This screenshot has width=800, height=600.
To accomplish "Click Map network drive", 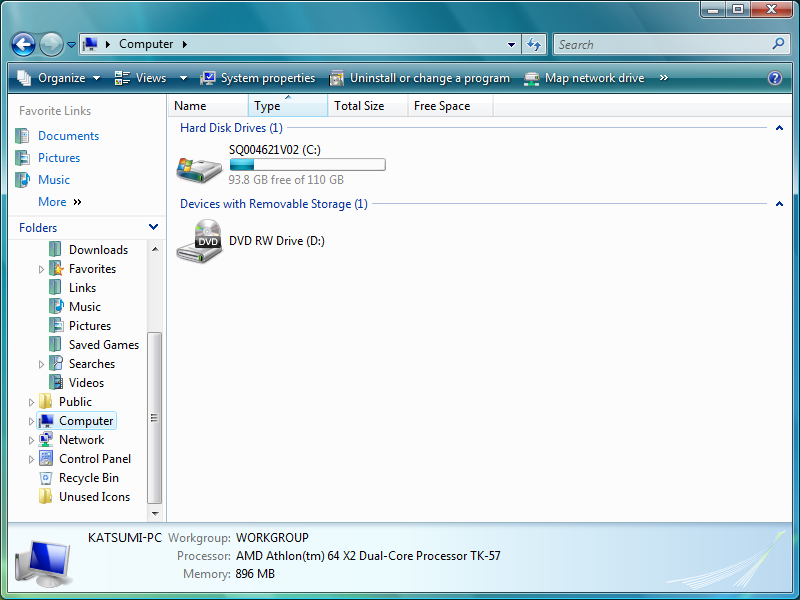I will 585,78.
